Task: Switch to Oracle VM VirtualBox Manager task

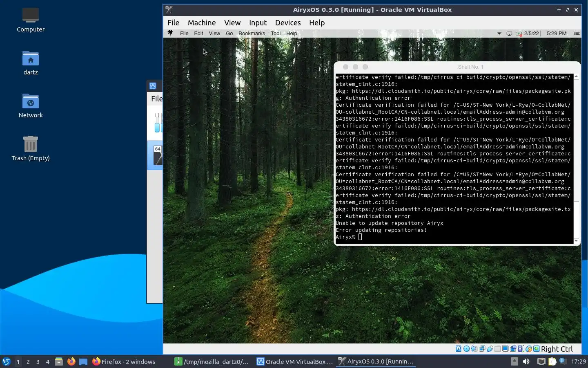Action: pos(295,361)
